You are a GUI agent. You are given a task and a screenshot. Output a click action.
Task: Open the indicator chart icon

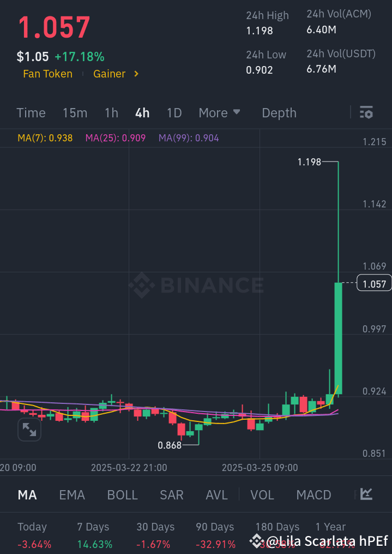point(366,495)
